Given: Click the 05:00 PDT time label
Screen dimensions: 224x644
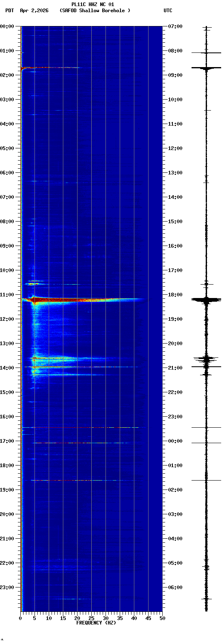Looking at the screenshot, I should [7, 148].
